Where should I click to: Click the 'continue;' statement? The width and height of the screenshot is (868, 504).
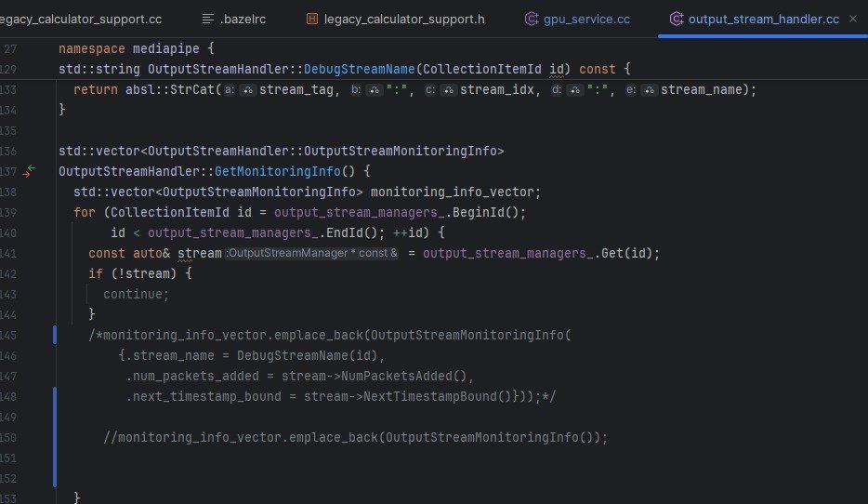137,294
